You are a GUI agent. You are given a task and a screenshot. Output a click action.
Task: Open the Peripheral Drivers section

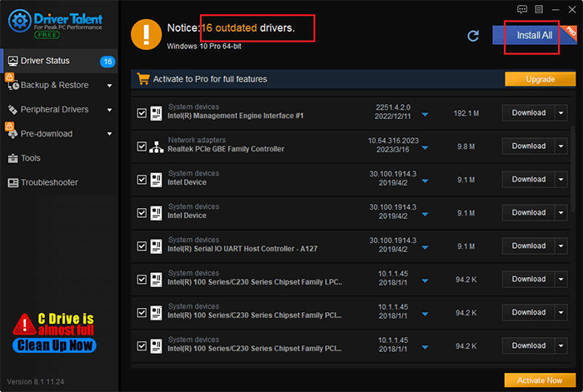pyautogui.click(x=59, y=110)
